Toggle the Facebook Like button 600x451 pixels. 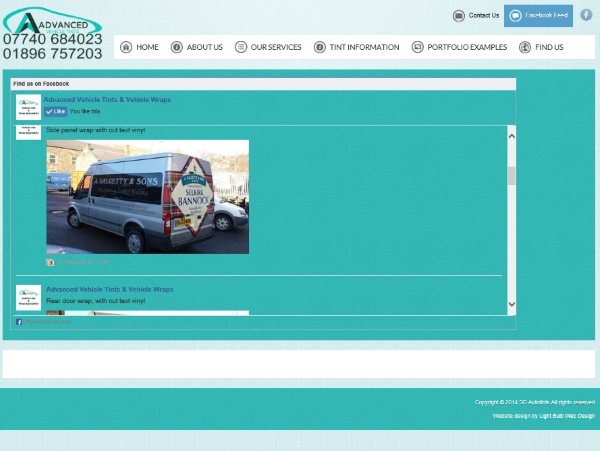[x=55, y=112]
